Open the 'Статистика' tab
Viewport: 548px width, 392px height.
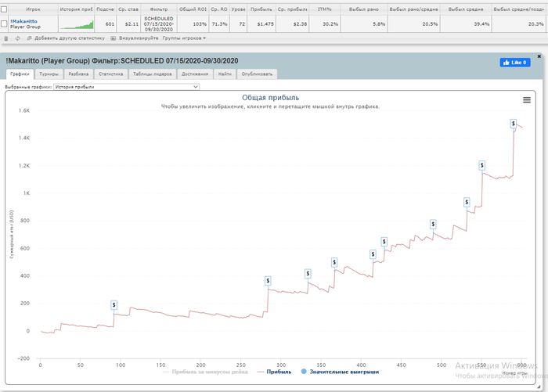tap(111, 74)
